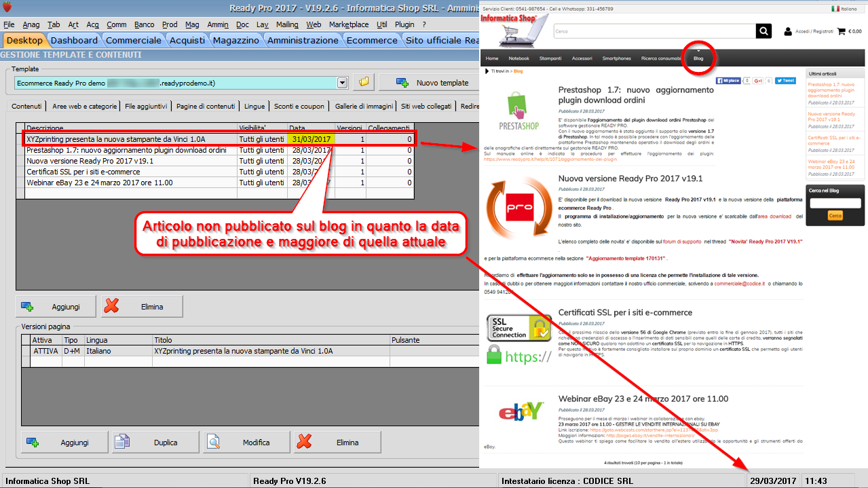Click the eBay logo thumbnail
This screenshot has width=868, height=488.
521,411
